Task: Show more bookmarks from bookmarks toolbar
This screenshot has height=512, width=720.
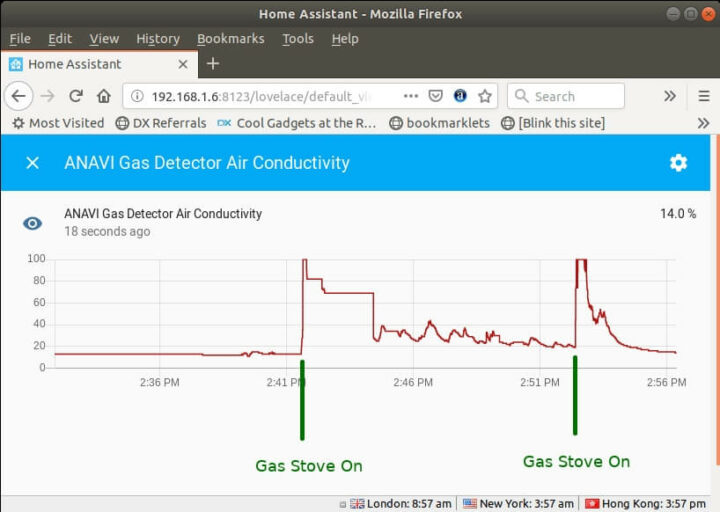Action: pos(703,123)
